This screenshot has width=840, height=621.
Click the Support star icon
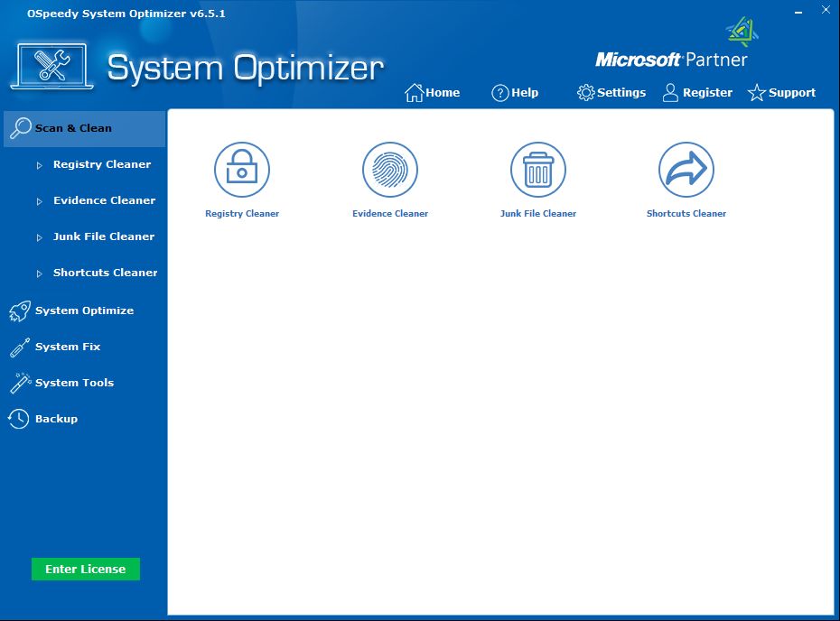pyautogui.click(x=756, y=93)
